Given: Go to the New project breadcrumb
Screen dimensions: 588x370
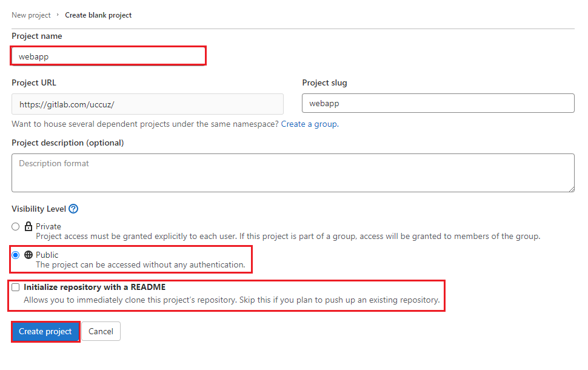Looking at the screenshot, I should tap(31, 15).
